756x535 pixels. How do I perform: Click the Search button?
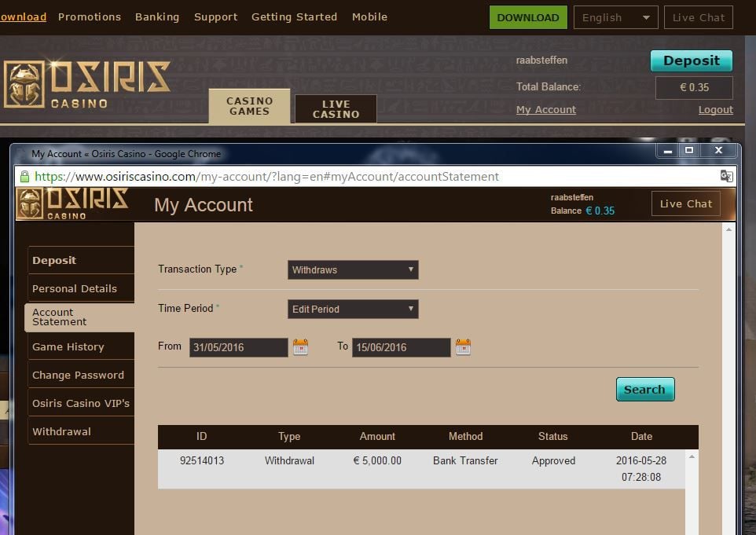pos(645,390)
